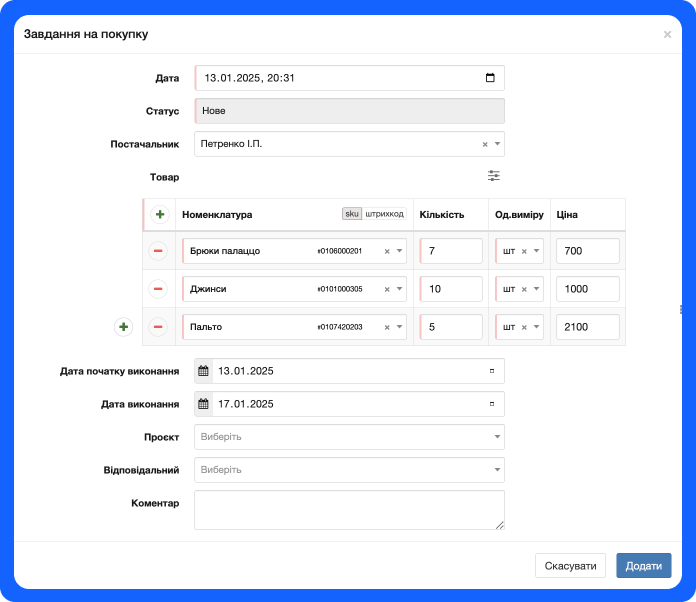The width and height of the screenshot is (696, 602).
Task: Click green plus icon in table header
Action: point(159,214)
